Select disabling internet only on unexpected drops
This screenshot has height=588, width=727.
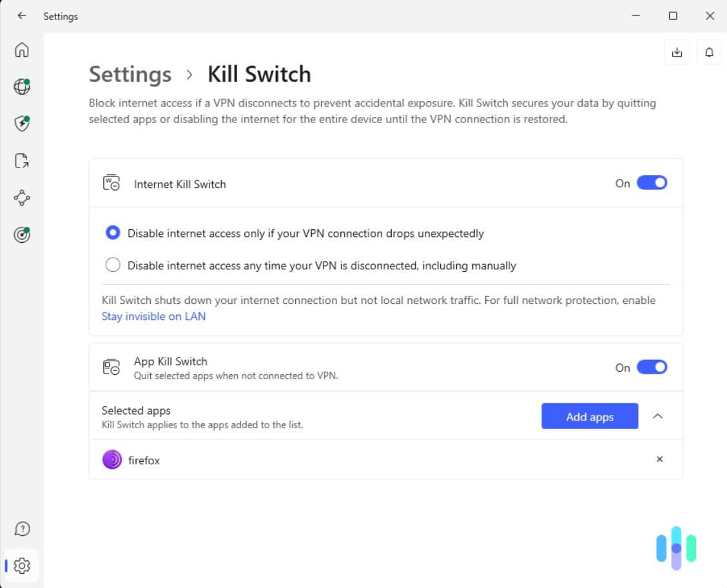click(113, 232)
